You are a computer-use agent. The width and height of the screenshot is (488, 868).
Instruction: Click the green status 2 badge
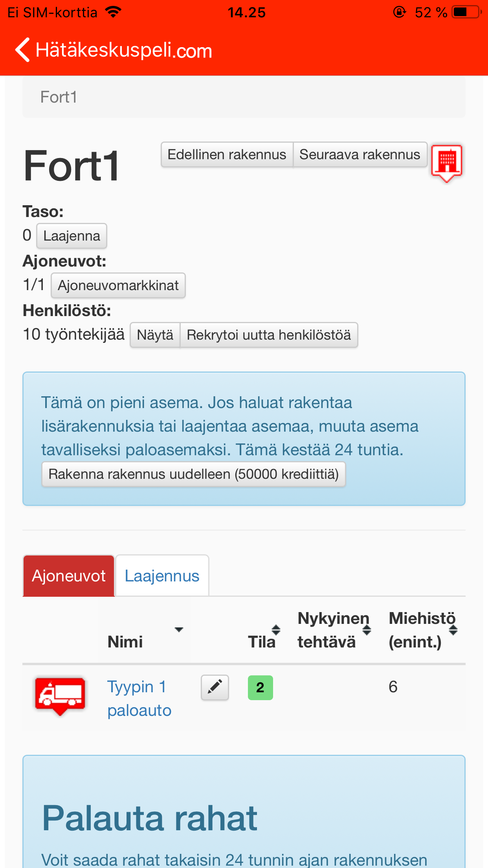[260, 688]
